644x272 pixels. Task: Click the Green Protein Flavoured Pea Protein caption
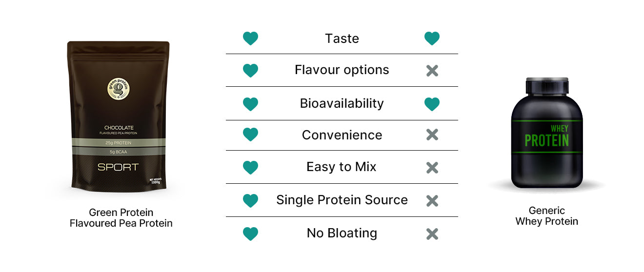tap(121, 218)
